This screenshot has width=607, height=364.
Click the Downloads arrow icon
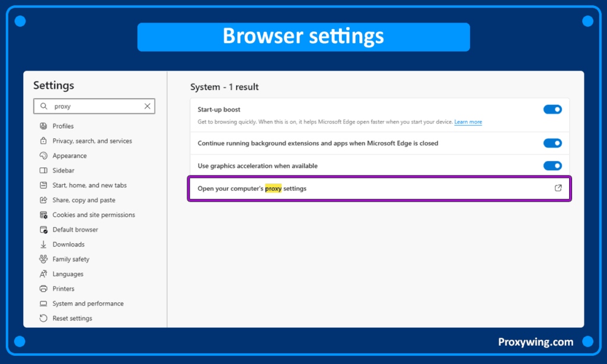click(43, 244)
